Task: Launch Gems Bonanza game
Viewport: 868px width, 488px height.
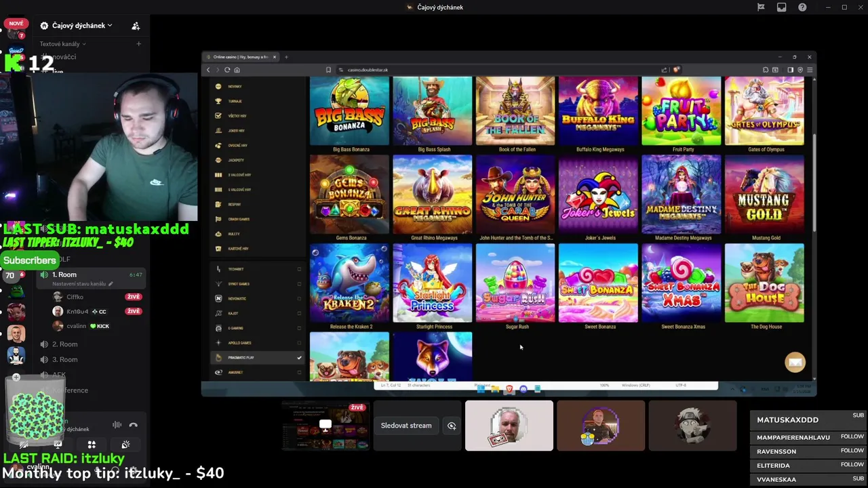Action: [x=350, y=195]
